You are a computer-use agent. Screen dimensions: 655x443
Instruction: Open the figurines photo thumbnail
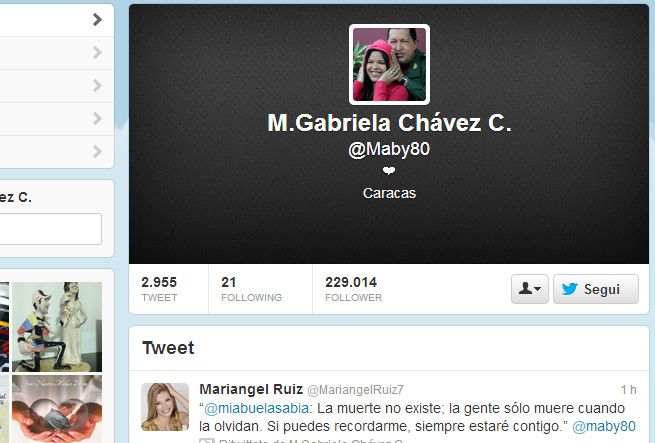pos(57,327)
